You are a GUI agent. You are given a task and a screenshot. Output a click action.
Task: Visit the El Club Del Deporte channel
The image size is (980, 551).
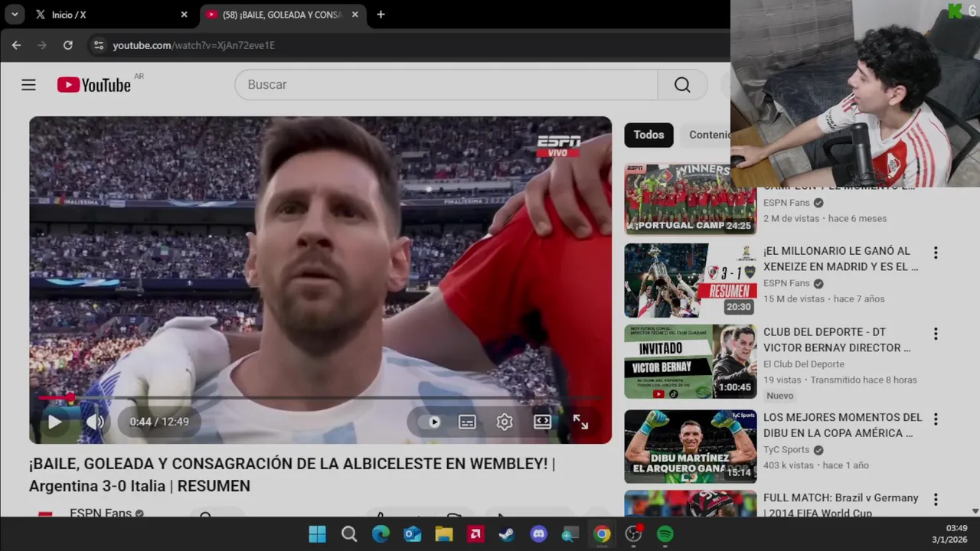point(804,364)
